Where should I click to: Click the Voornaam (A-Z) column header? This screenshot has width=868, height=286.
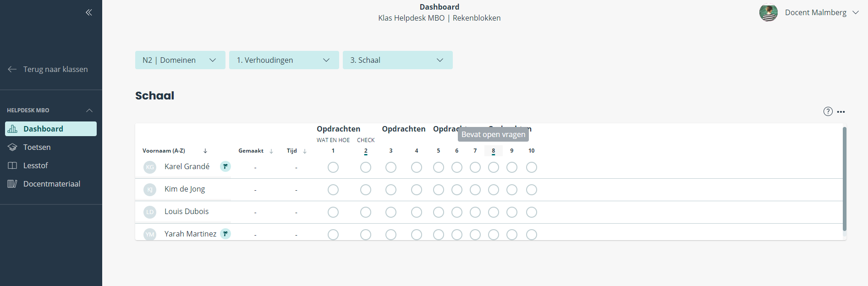164,151
